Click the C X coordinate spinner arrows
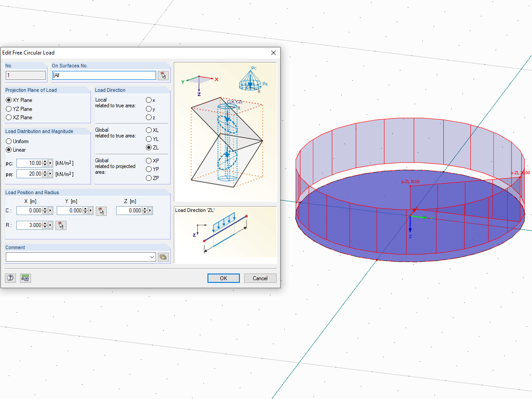Viewport: 532px width, 399px height. coord(45,211)
